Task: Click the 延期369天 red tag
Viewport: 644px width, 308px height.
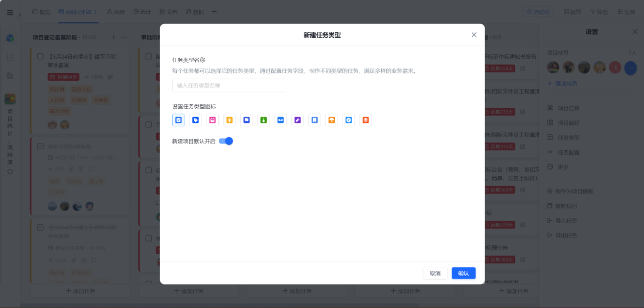Action: tap(500, 190)
